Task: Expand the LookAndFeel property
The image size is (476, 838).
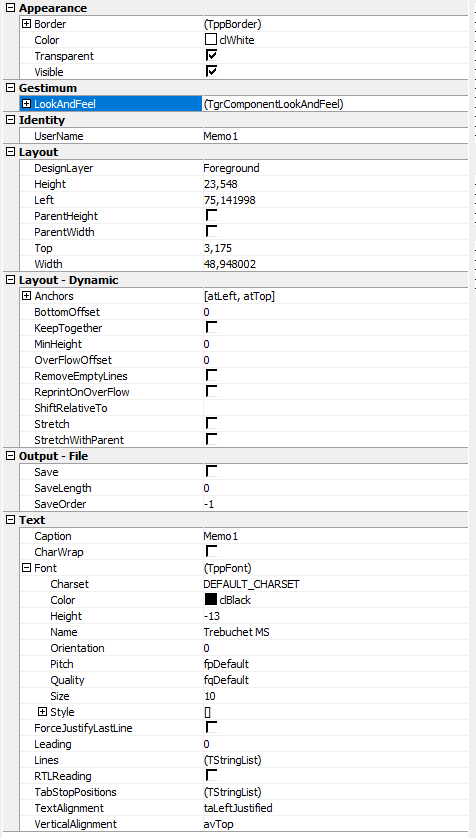Action: pyautogui.click(x=26, y=104)
